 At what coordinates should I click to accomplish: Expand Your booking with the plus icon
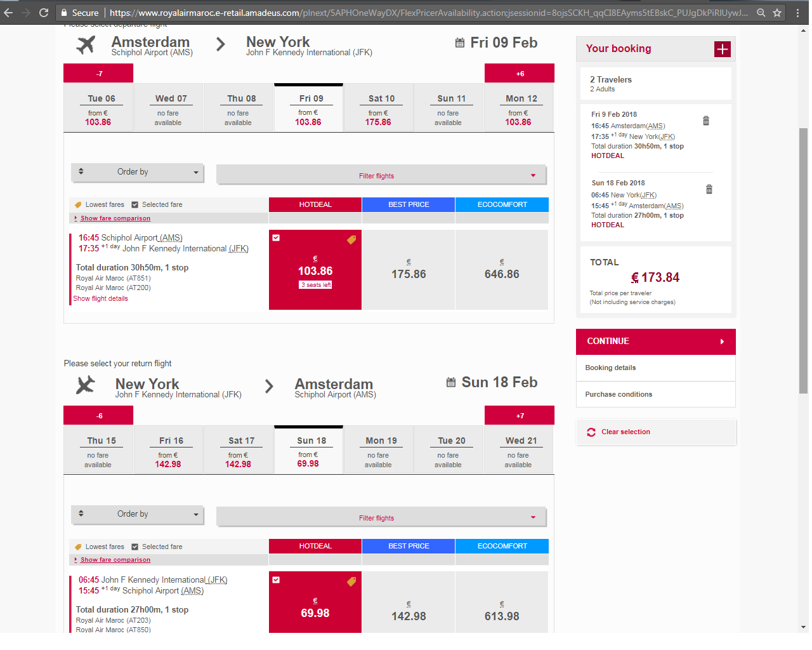pyautogui.click(x=723, y=49)
